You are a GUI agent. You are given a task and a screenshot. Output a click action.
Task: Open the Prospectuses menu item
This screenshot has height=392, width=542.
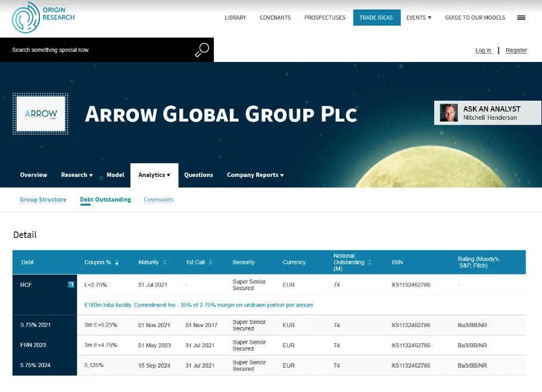(325, 18)
